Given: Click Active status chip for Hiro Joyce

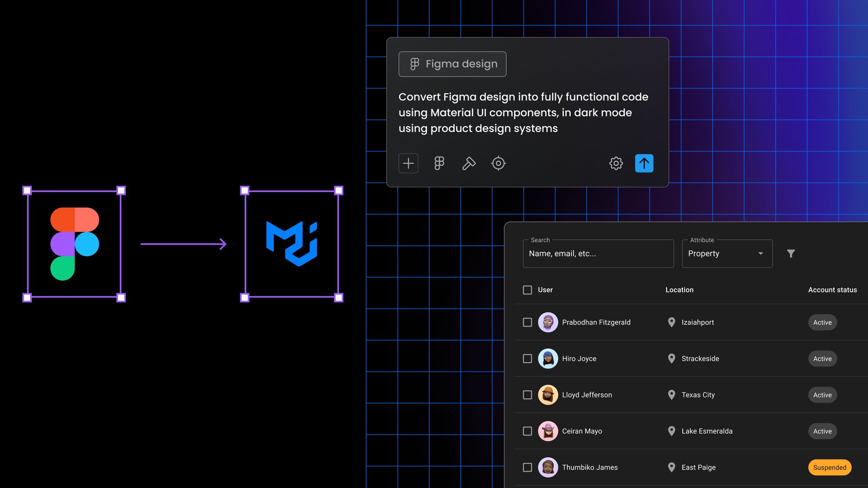Looking at the screenshot, I should [822, 359].
